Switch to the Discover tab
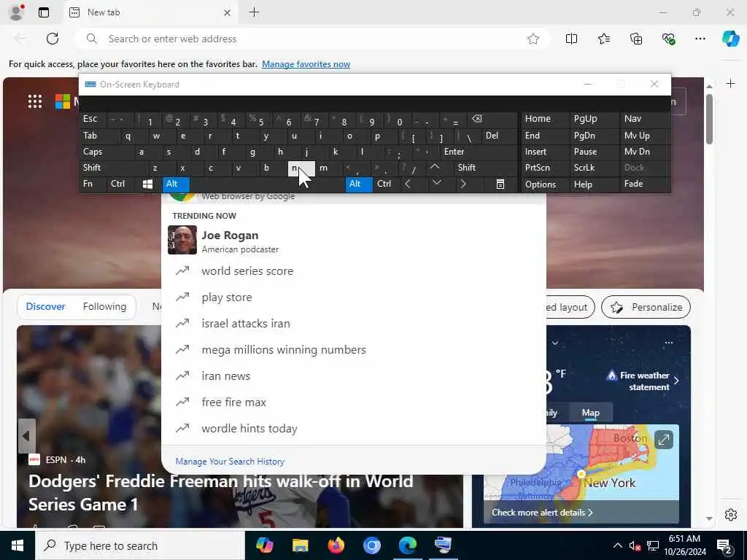 [45, 307]
